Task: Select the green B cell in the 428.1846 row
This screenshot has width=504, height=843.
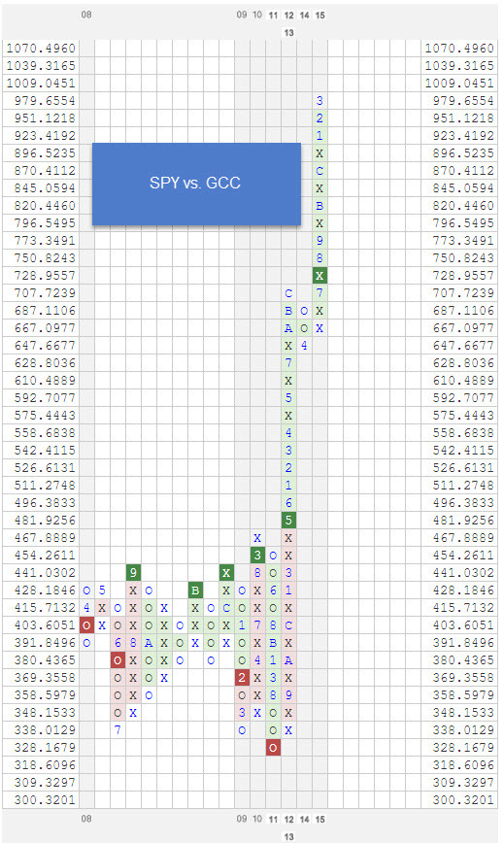Action: pyautogui.click(x=195, y=590)
